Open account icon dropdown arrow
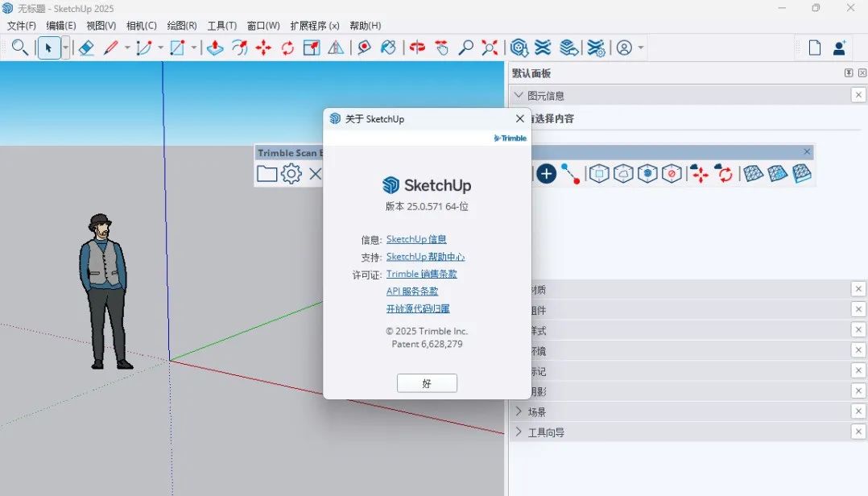The image size is (868, 496). click(641, 48)
